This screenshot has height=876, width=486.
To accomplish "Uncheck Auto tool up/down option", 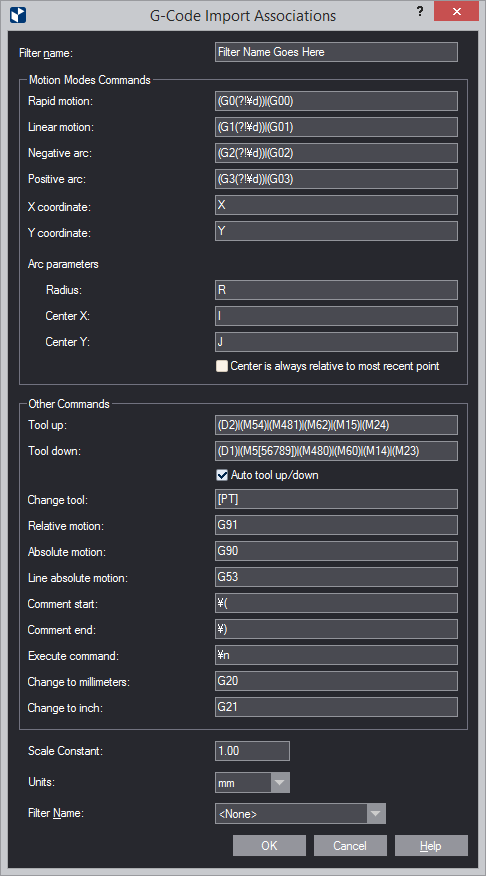I will [x=222, y=475].
